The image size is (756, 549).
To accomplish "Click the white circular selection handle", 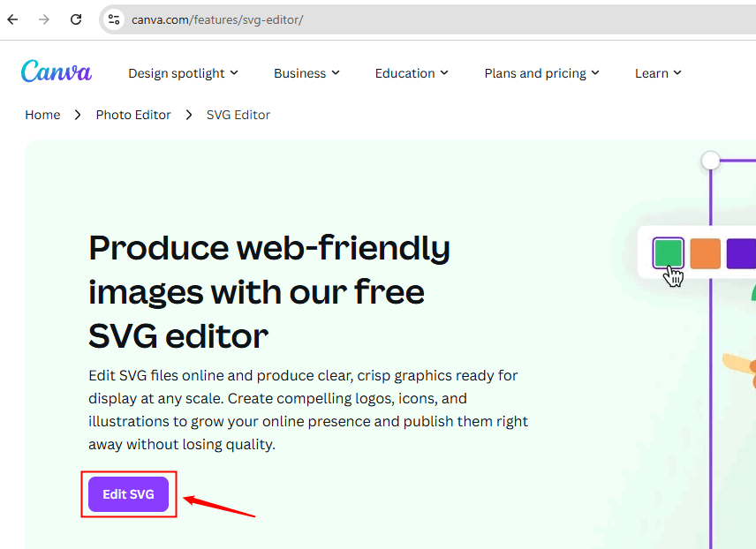I will tap(710, 160).
